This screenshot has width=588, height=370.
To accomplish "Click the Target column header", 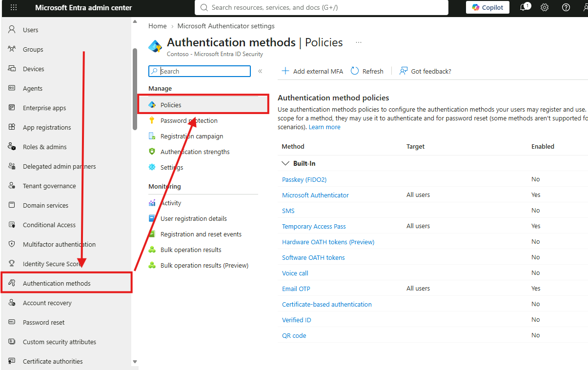I will tap(416, 146).
